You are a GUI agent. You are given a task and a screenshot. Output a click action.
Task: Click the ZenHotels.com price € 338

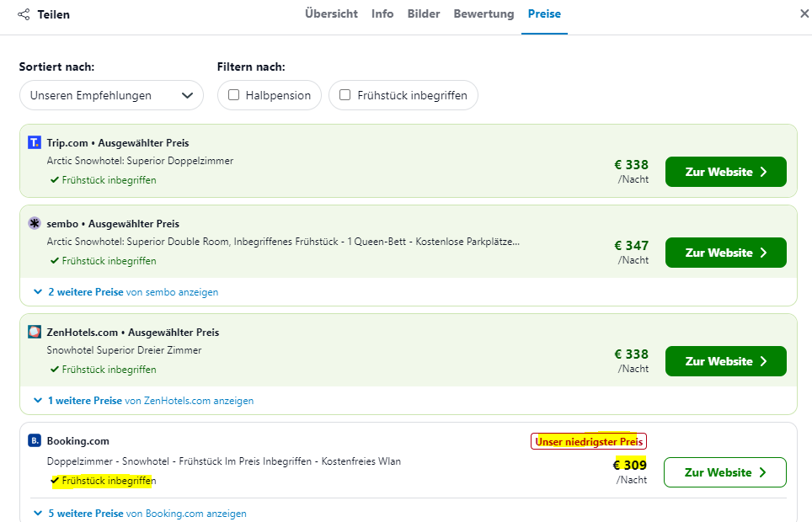(631, 354)
